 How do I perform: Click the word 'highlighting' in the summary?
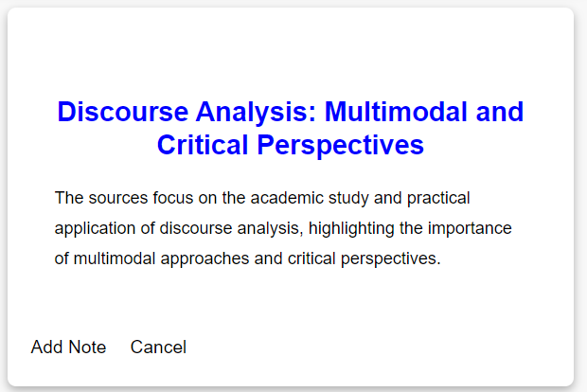tap(351, 228)
